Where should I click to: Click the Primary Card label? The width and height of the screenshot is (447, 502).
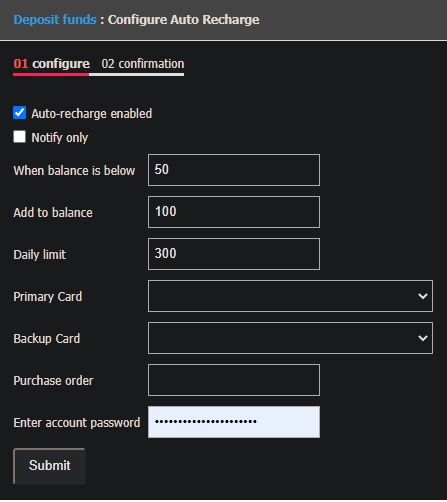click(x=48, y=297)
